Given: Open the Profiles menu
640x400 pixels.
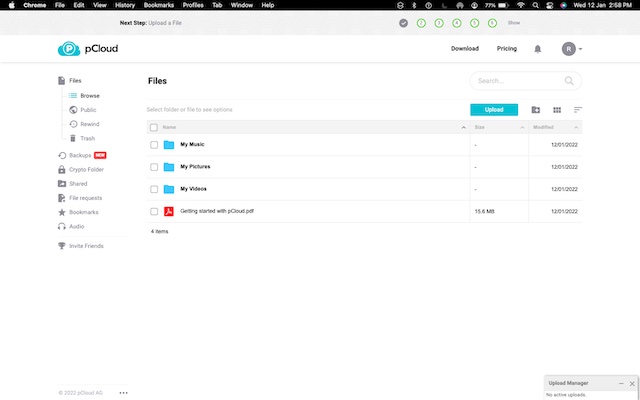Looking at the screenshot, I should (193, 5).
